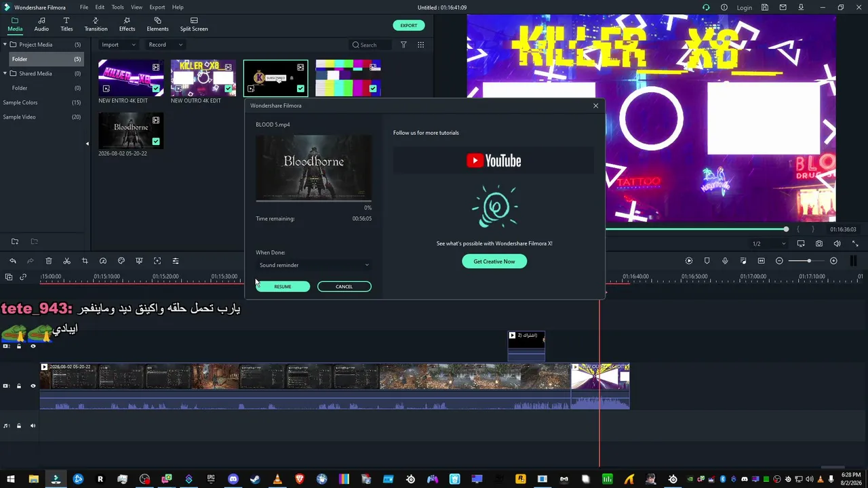Switch to the Transition tab

(x=96, y=24)
